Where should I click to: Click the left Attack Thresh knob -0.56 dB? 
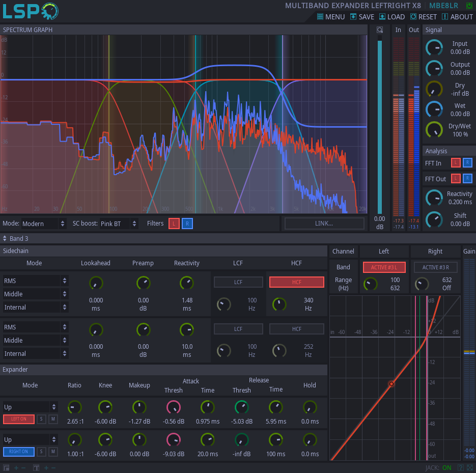tap(174, 407)
